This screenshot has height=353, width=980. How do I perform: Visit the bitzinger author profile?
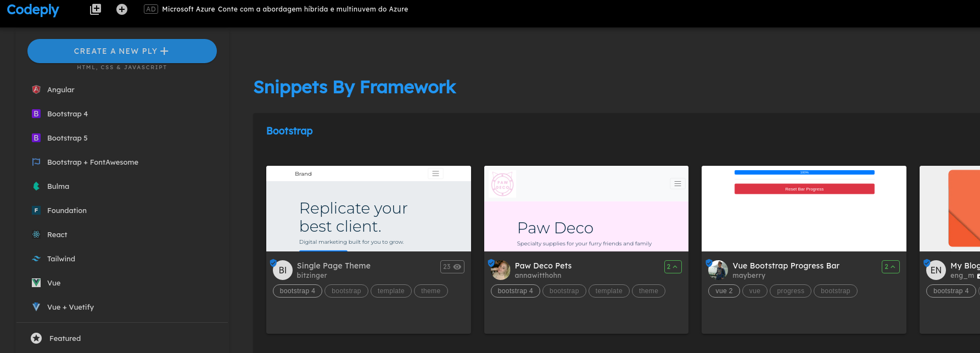pyautogui.click(x=312, y=276)
